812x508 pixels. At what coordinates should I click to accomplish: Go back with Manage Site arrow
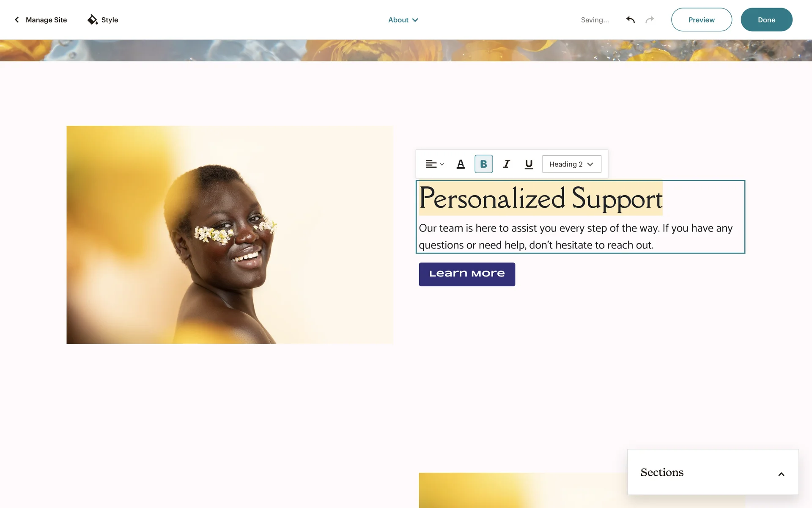tap(17, 19)
